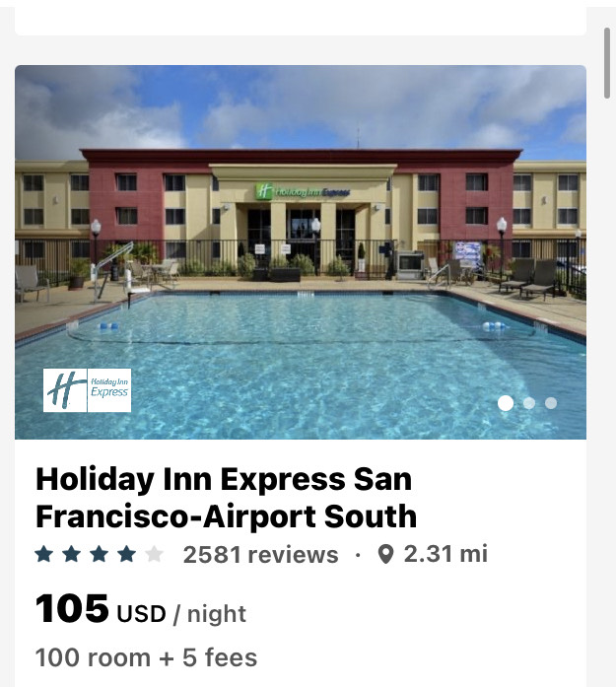Click the word night in price line
The width and height of the screenshot is (616, 687).
tap(217, 614)
